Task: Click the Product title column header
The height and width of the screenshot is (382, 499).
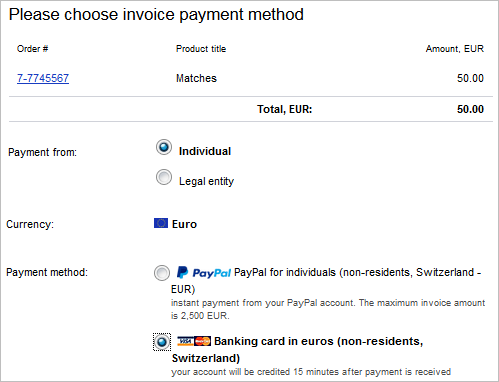Action: 201,49
